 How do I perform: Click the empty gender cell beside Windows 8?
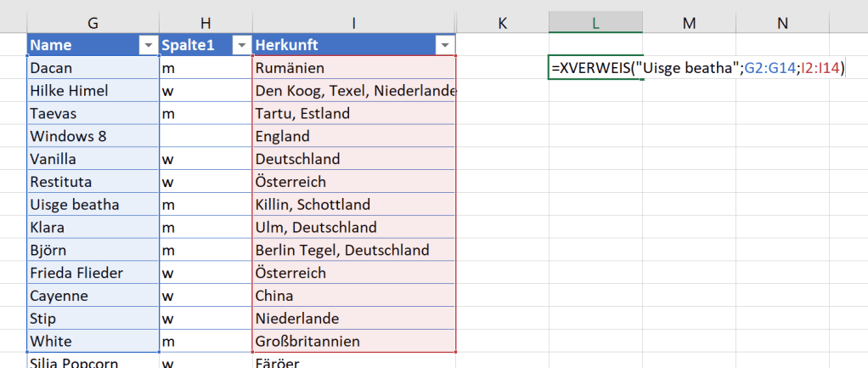205,136
